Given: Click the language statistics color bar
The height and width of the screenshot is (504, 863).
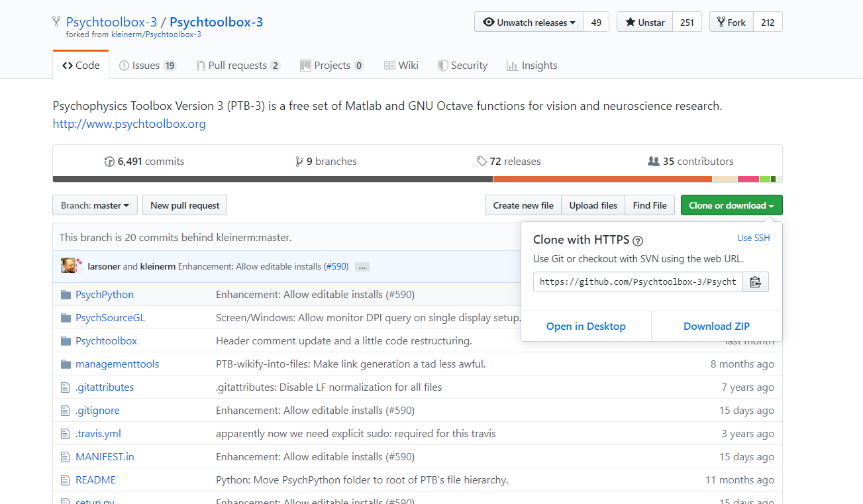Looking at the screenshot, I should tap(417, 179).
